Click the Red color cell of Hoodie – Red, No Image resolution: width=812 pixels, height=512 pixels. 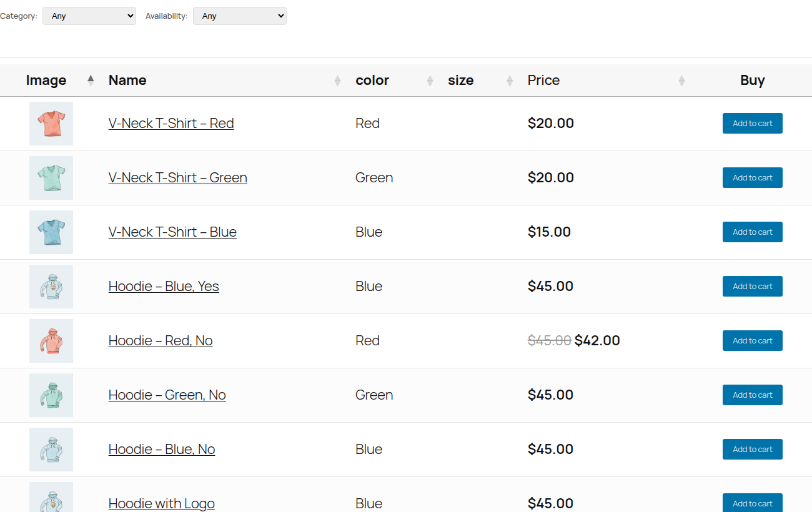click(367, 341)
